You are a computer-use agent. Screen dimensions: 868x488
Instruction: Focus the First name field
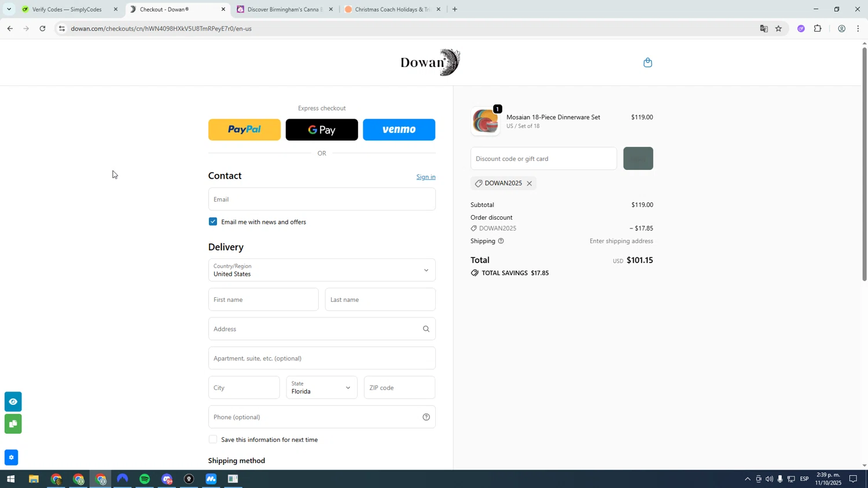pyautogui.click(x=263, y=300)
